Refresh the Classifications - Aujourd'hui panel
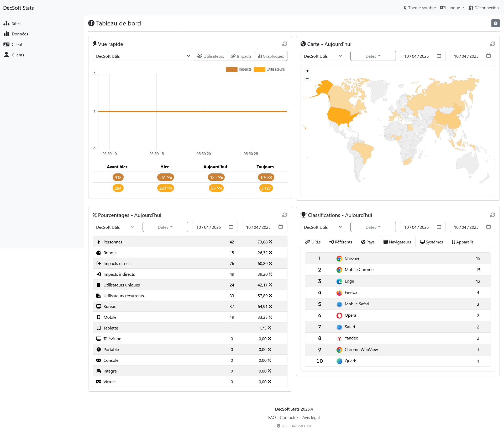This screenshot has width=504, height=436. click(x=493, y=215)
